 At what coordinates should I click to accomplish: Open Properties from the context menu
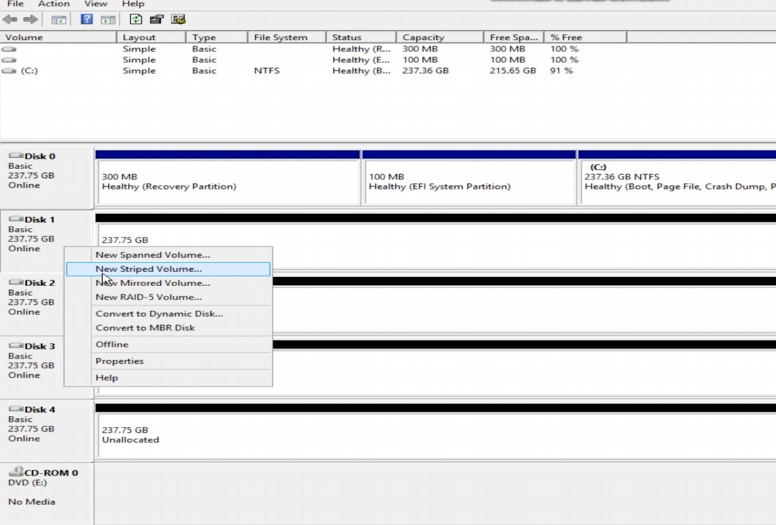168,361
